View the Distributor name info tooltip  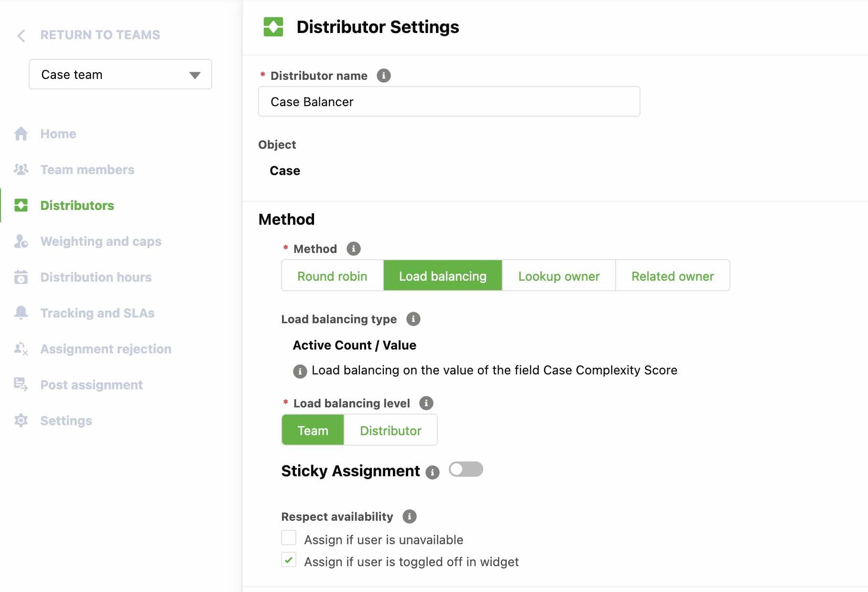tap(384, 76)
